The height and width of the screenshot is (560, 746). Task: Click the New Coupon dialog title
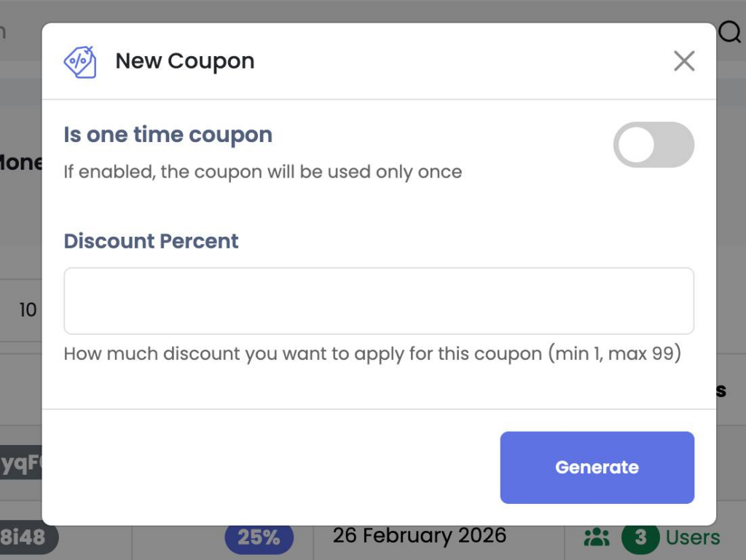pos(185,61)
